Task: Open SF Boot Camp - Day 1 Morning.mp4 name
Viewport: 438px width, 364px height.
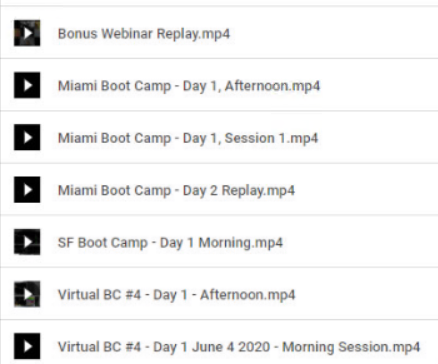Action: (170, 243)
